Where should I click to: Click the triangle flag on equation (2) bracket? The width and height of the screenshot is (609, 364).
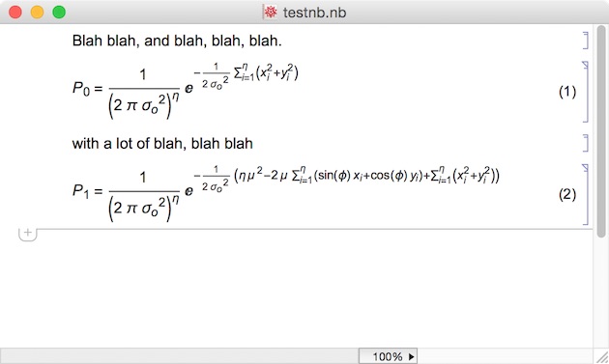pos(585,167)
